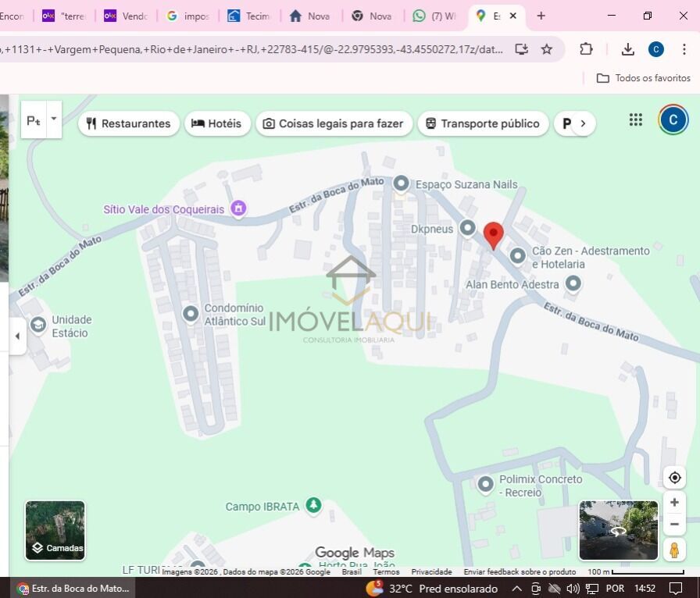Click the red location pin marker
The image size is (700, 598).
point(493,234)
